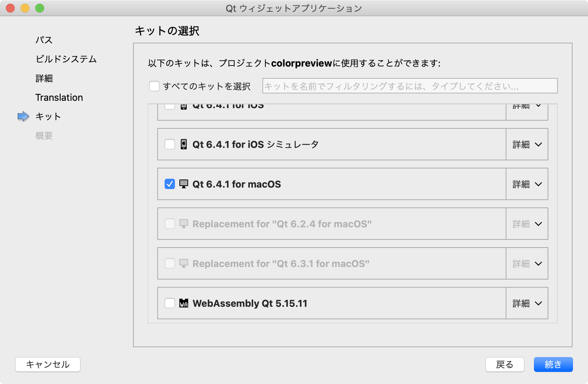The width and height of the screenshot is (588, 384).
Task: Click the WebAssembly WA kit icon
Action: (x=184, y=303)
